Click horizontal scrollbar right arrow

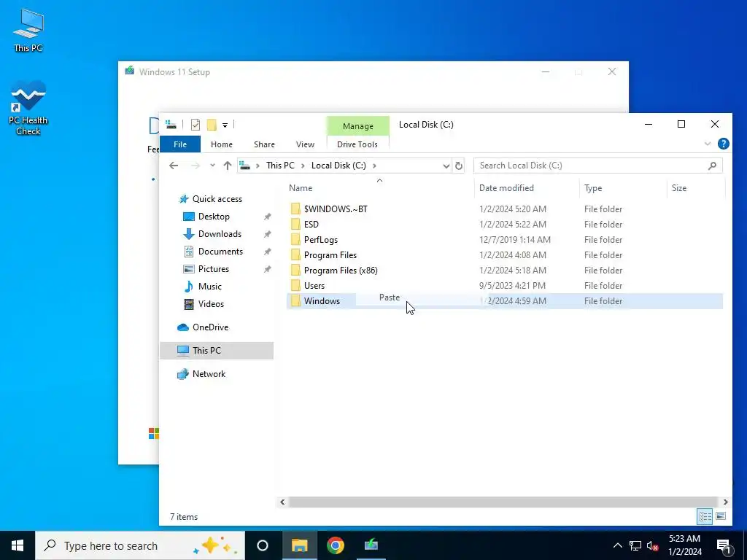(725, 502)
